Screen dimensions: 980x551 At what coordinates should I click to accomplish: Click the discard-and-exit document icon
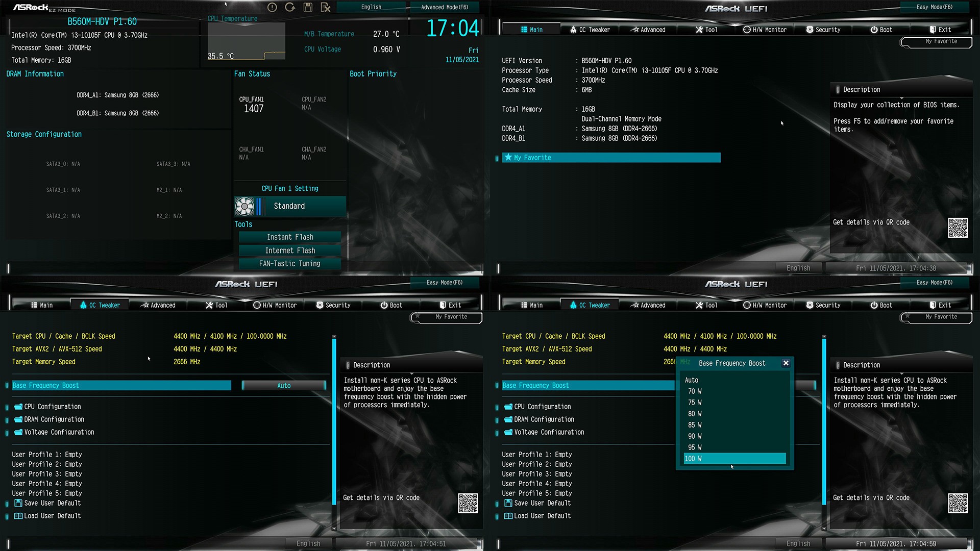click(326, 7)
